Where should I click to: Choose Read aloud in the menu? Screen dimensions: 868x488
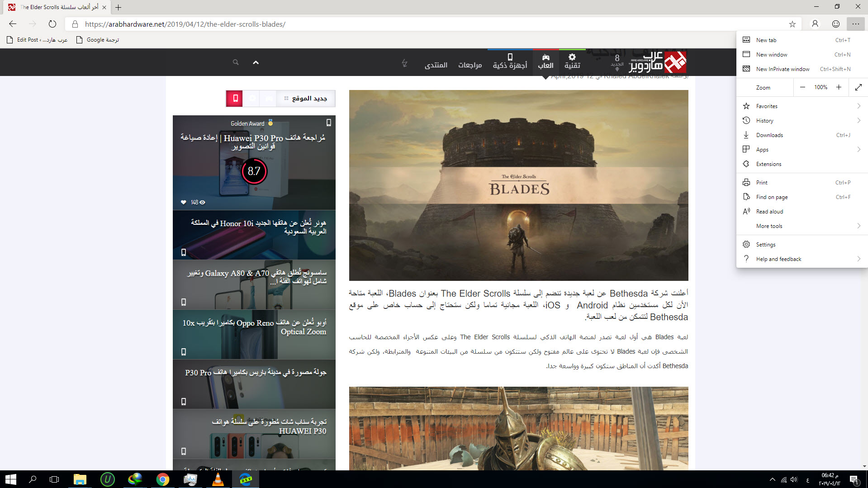pyautogui.click(x=802, y=211)
